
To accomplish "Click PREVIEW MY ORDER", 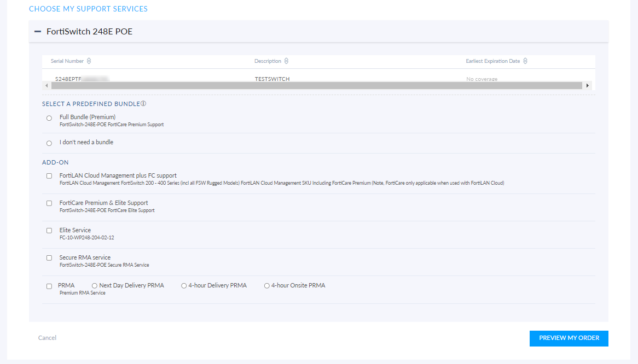I will [x=569, y=338].
